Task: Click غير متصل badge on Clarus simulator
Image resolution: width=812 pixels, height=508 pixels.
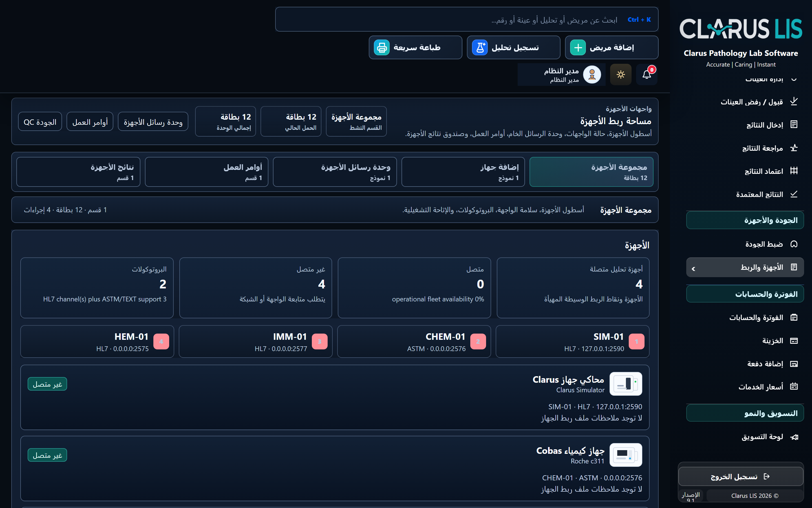Action: [x=47, y=384]
